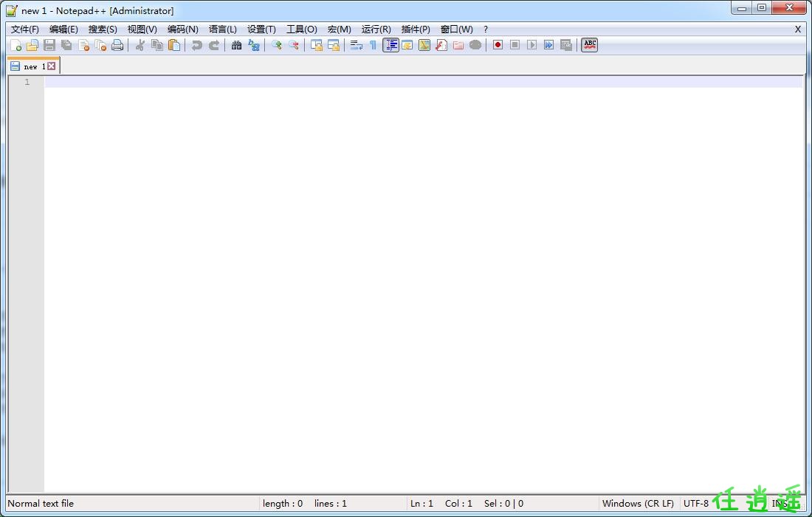This screenshot has width=812, height=517.
Task: Toggle file monitoring gray icon
Action: pos(475,46)
